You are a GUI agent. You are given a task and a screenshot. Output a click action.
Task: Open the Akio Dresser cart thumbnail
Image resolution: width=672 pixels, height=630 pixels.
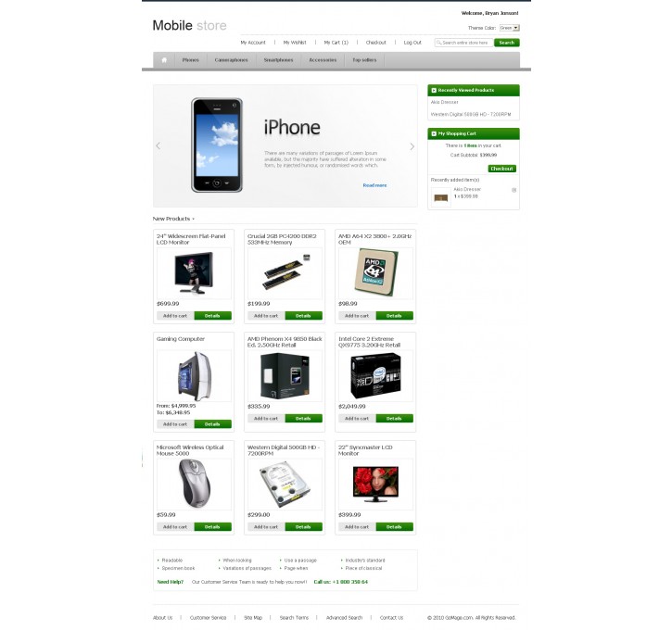point(440,197)
